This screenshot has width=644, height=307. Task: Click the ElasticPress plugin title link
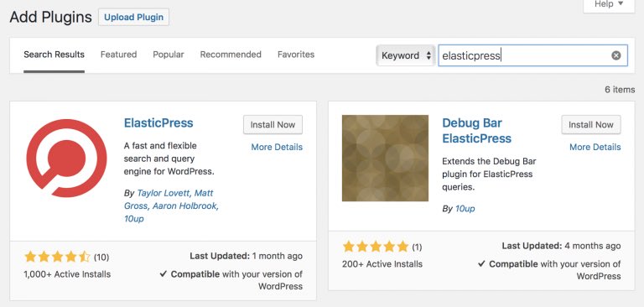158,122
